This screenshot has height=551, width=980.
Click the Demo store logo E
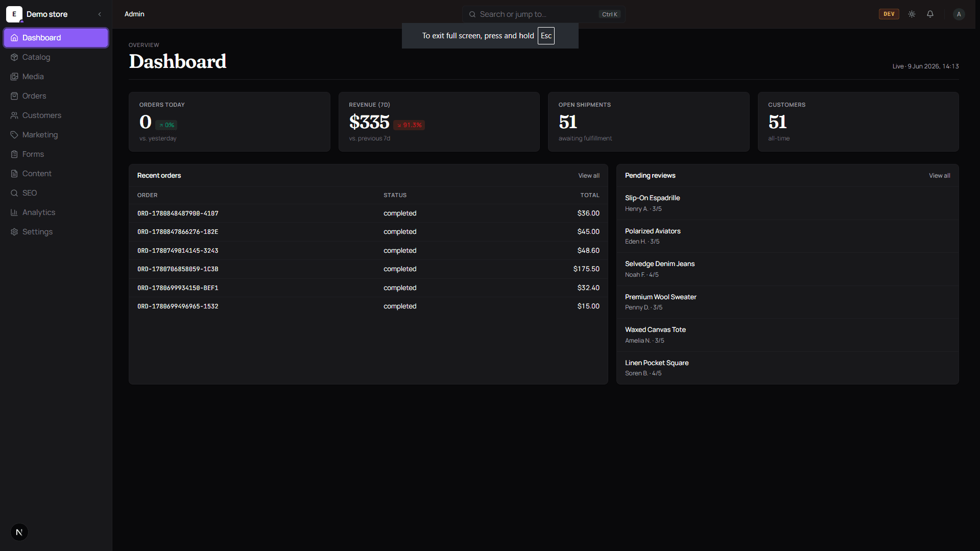click(14, 14)
